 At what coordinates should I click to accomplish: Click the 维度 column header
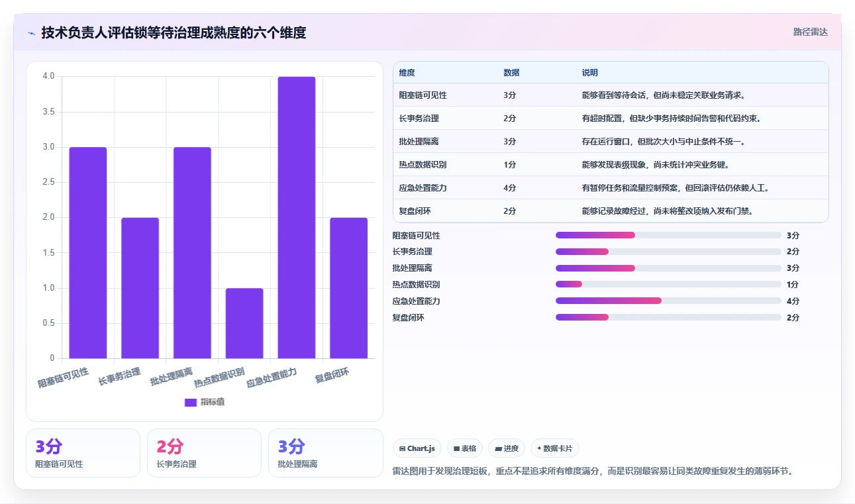(x=407, y=72)
